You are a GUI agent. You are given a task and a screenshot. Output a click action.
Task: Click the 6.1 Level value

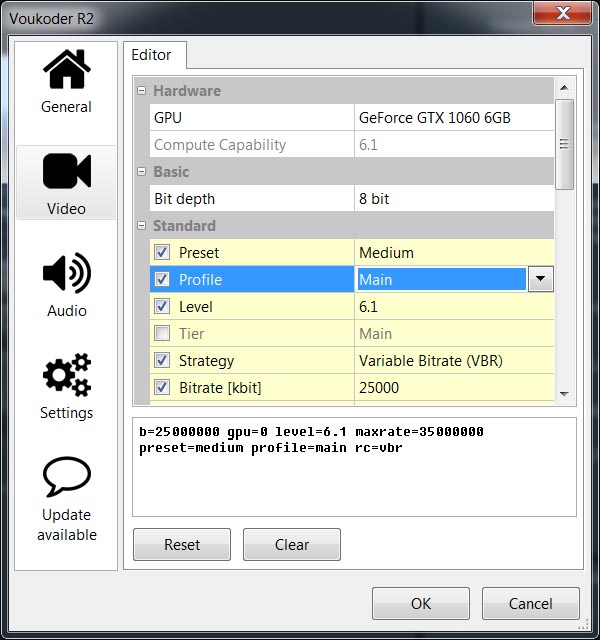(x=454, y=306)
